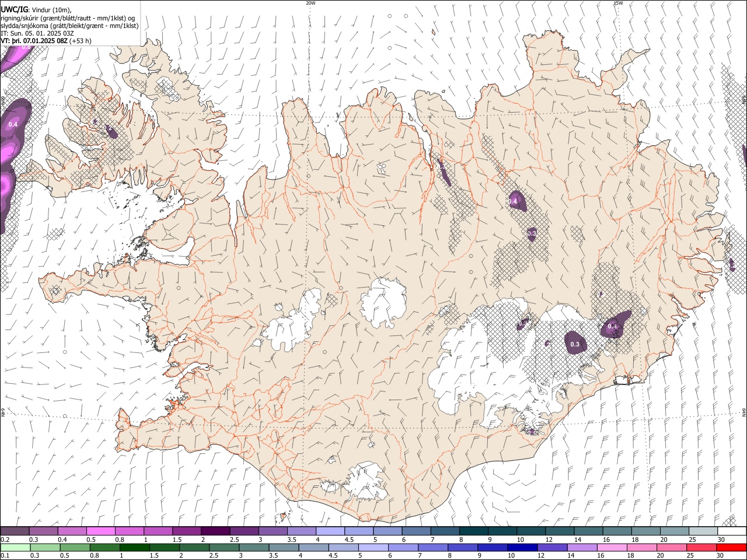Select the 'IT: Sun. 05. 01. 2025 03Z' line
The height and width of the screenshot is (560, 747).
coord(37,34)
